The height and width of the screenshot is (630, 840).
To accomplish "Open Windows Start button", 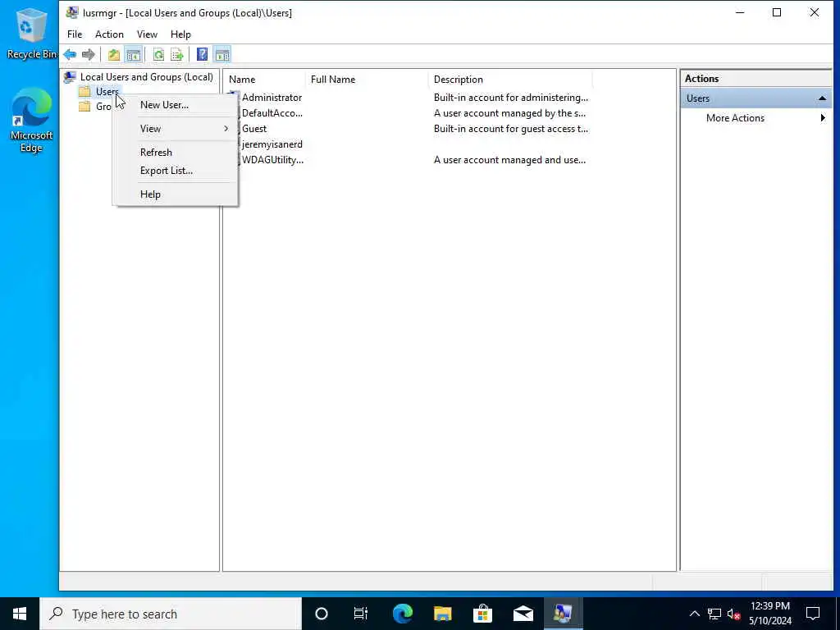I will click(x=20, y=614).
